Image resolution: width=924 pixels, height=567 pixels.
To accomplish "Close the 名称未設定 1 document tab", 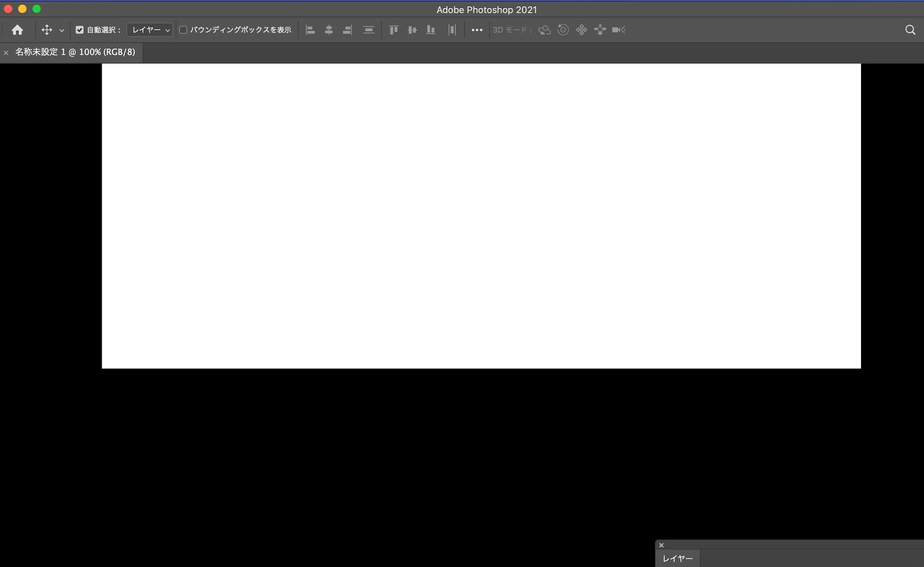I will point(6,53).
